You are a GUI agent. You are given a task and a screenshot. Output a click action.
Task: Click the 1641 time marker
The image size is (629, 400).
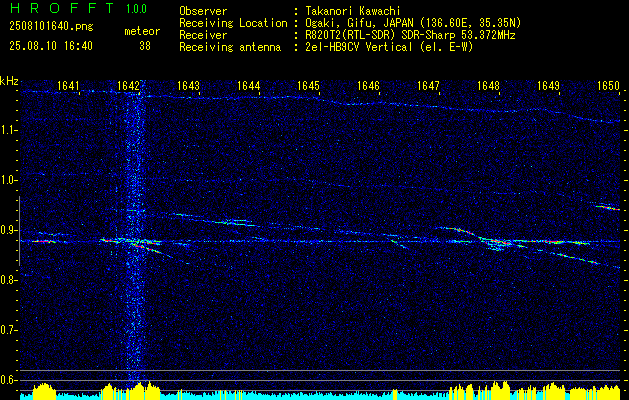click(68, 86)
